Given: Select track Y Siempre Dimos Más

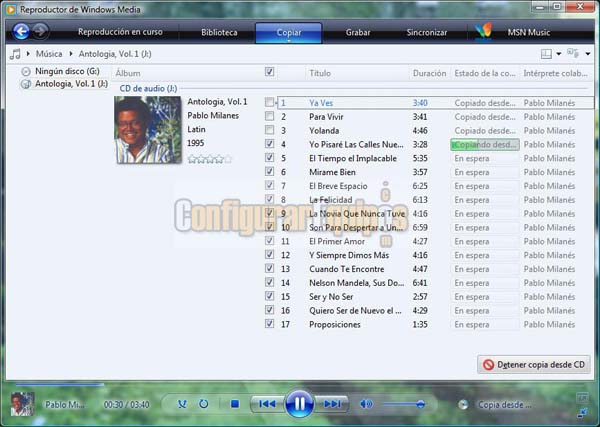Looking at the screenshot, I should click(349, 255).
